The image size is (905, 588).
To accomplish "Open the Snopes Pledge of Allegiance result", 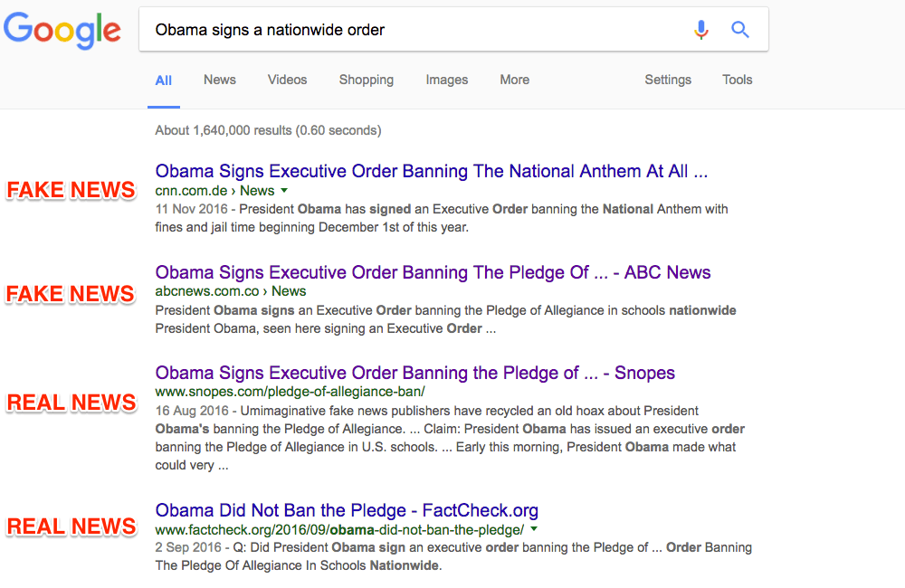I will 414,373.
